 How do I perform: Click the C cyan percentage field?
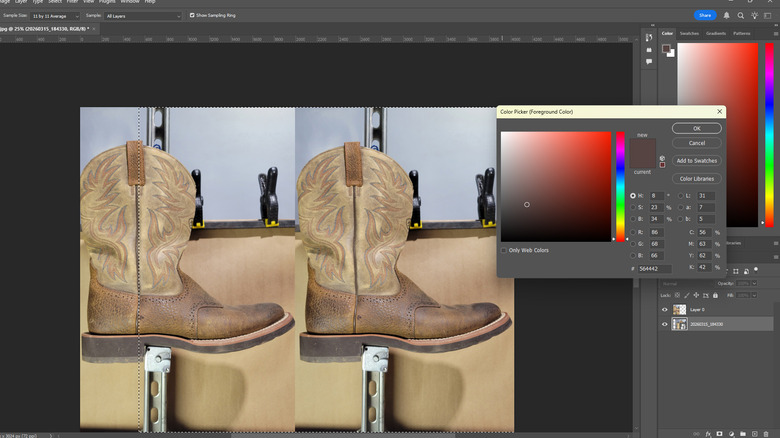[704, 232]
